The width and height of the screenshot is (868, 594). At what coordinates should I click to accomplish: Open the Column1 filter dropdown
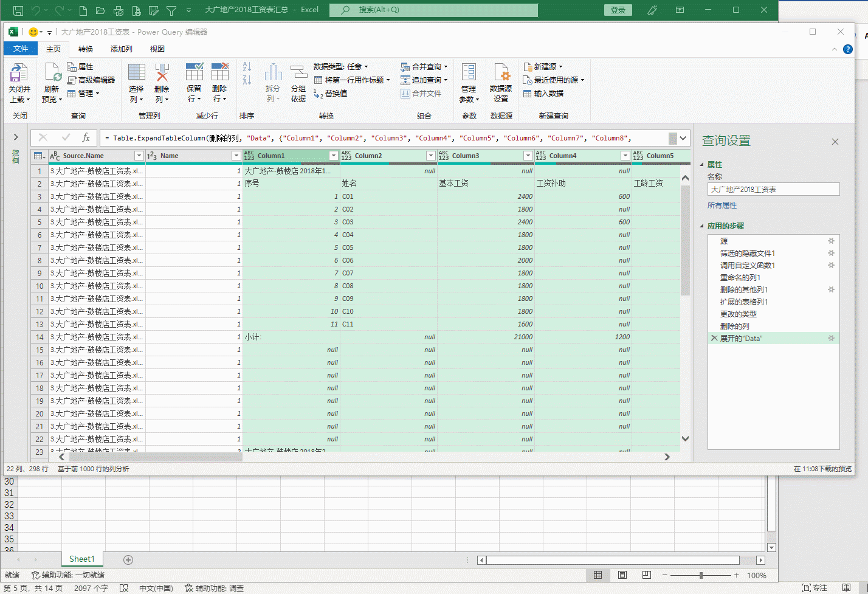[333, 156]
